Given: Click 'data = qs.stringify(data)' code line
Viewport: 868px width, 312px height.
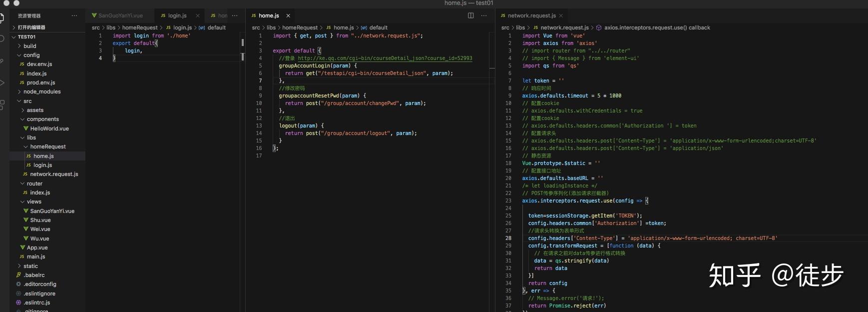Looking at the screenshot, I should (x=571, y=260).
